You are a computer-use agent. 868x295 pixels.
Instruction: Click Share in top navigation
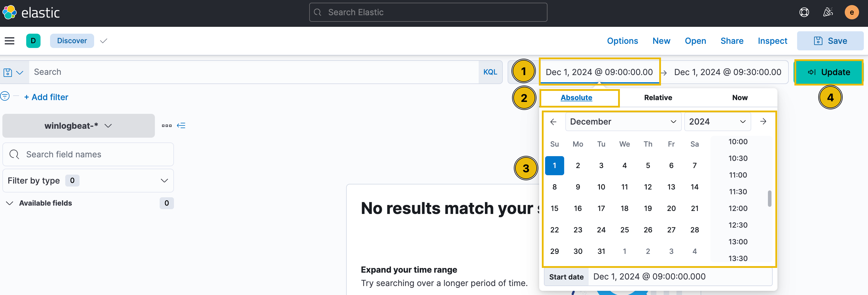[732, 41]
